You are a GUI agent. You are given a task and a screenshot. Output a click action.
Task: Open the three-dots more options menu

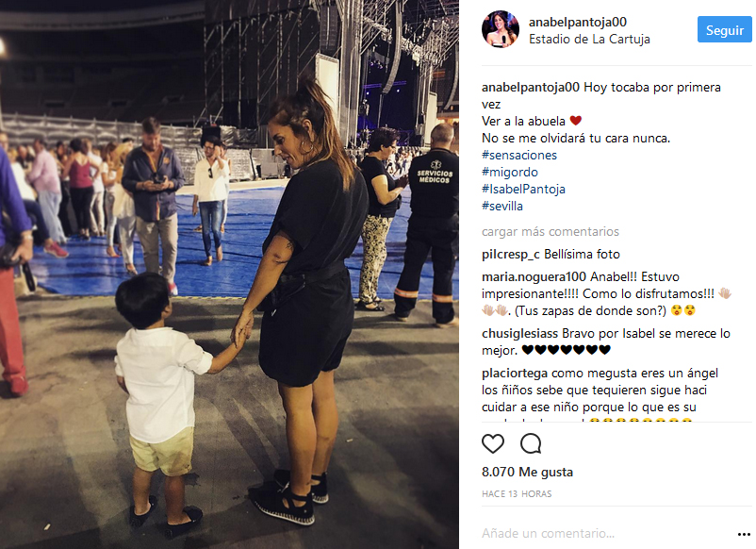tap(745, 534)
